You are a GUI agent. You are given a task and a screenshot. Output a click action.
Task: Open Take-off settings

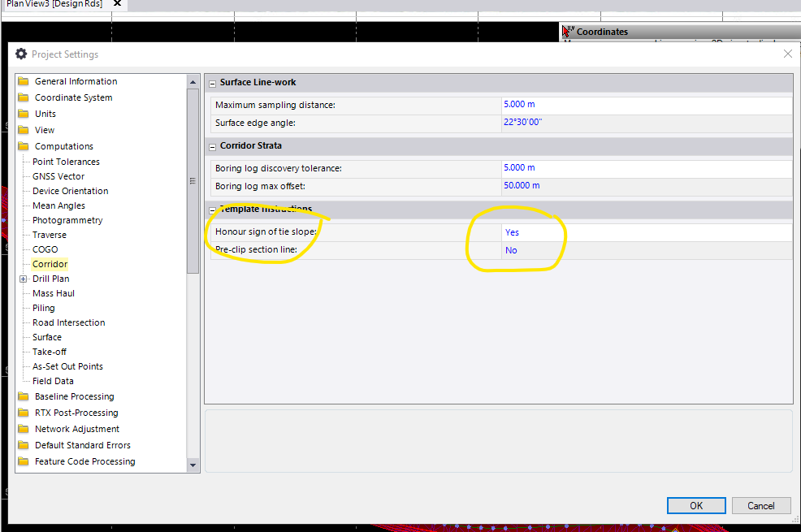coord(49,352)
